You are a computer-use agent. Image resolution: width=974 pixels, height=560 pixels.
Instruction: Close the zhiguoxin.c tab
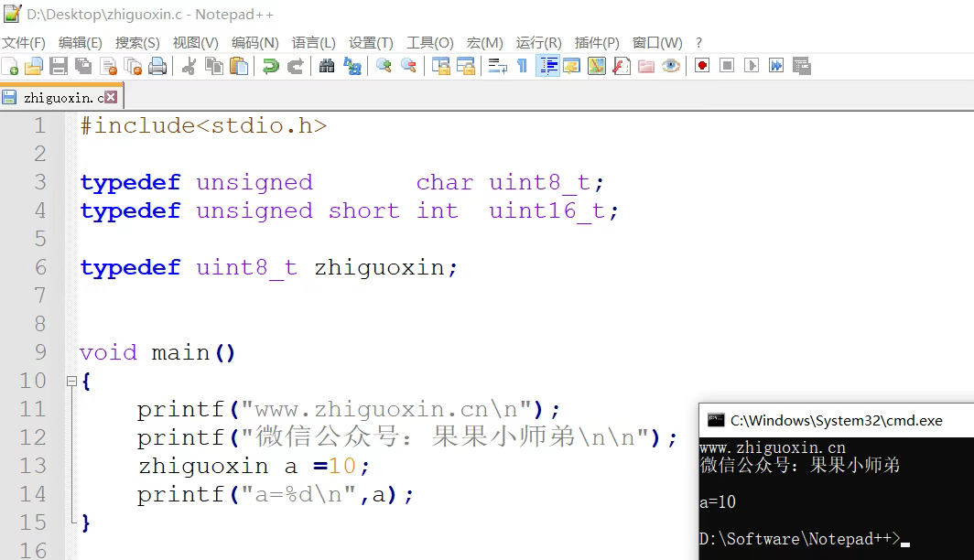(112, 97)
